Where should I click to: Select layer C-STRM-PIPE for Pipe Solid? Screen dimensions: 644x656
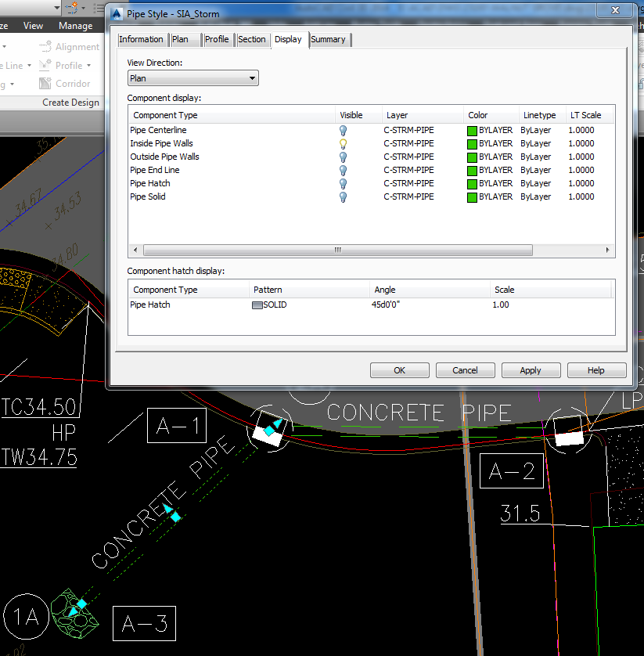click(408, 196)
